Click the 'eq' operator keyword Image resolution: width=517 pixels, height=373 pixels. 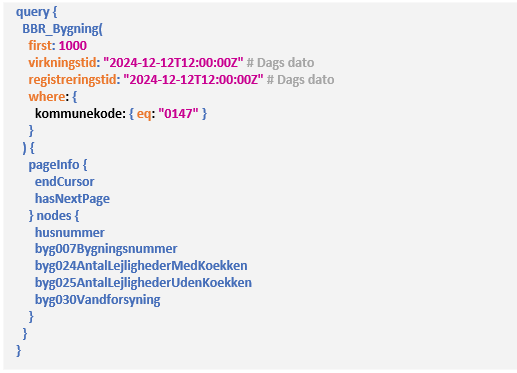pyautogui.click(x=143, y=114)
